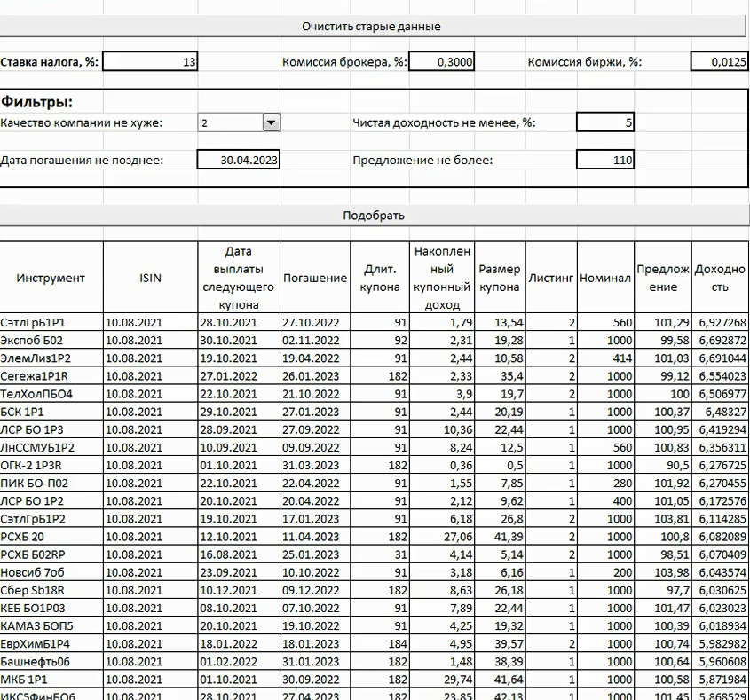Screen dimensions: 750x700
Task: Select the coupon duration value 31
Action: 380,554
